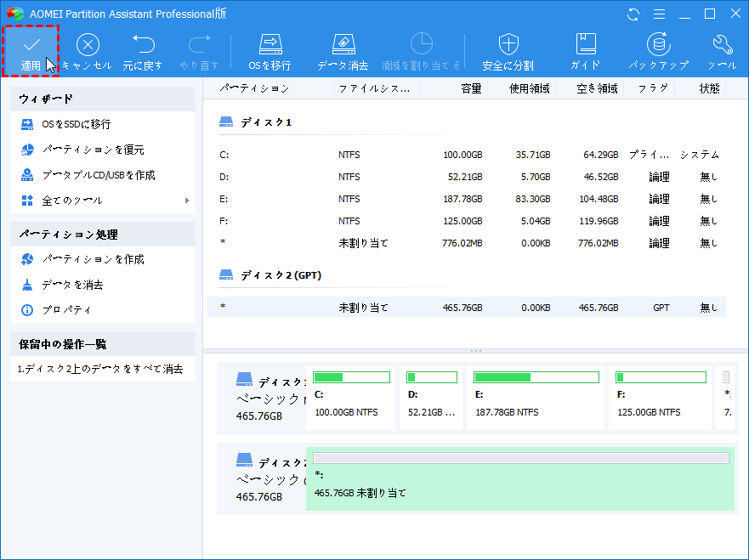Click the パーティションを復元 pie icon
This screenshot has height=560, width=749.
27,150
